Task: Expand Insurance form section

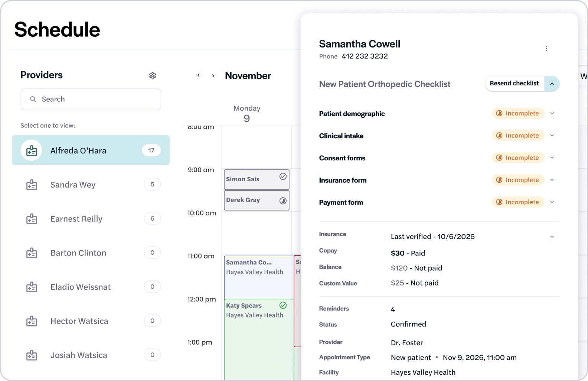Action: (x=552, y=180)
